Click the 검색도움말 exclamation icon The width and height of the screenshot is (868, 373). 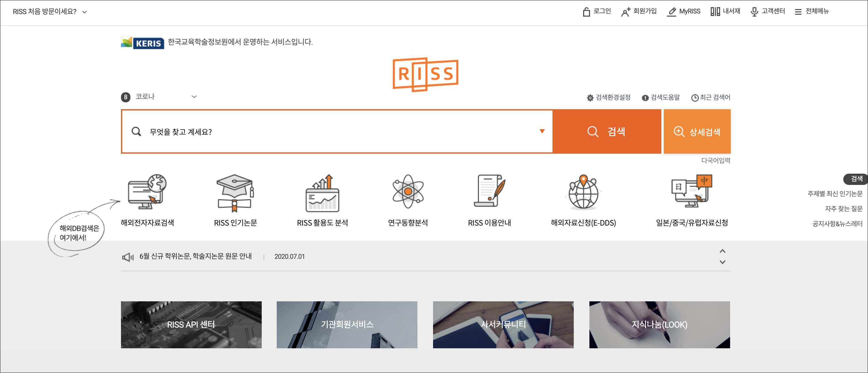(645, 98)
